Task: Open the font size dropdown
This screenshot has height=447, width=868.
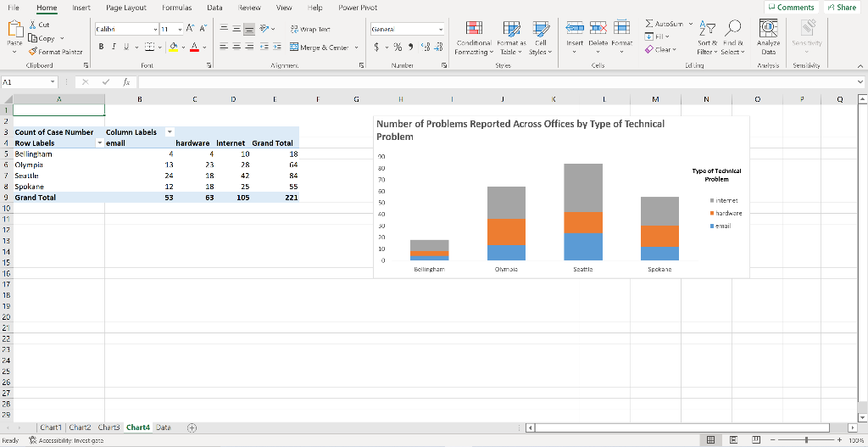Action: tap(180, 30)
